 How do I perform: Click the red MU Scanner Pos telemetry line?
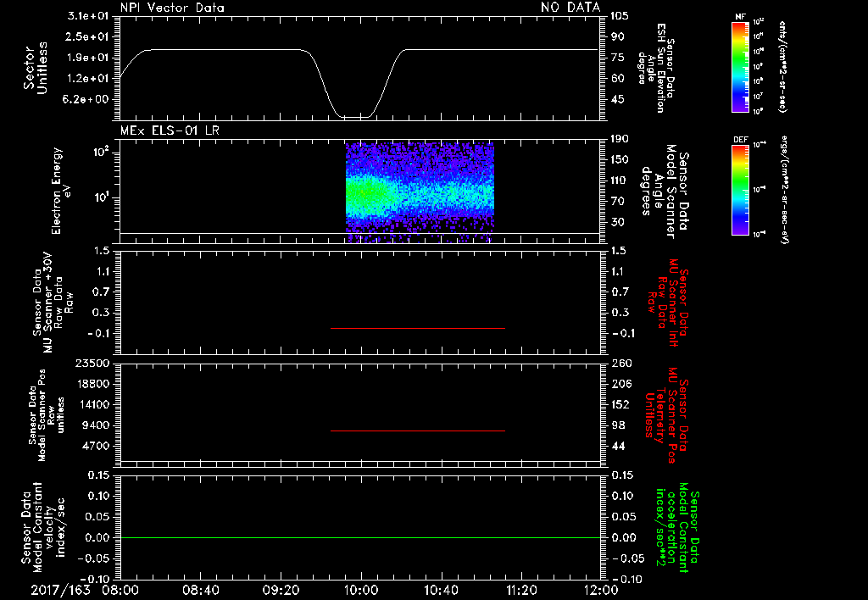[417, 431]
